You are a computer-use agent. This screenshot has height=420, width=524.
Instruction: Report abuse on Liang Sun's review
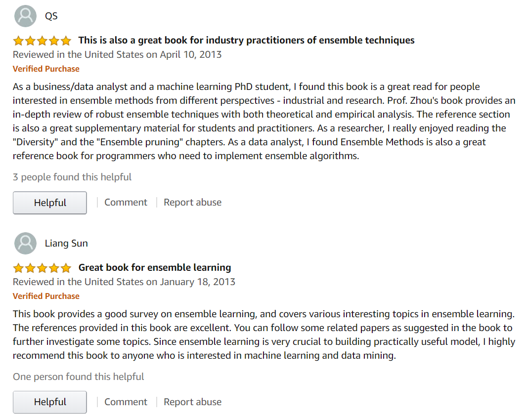pos(192,402)
